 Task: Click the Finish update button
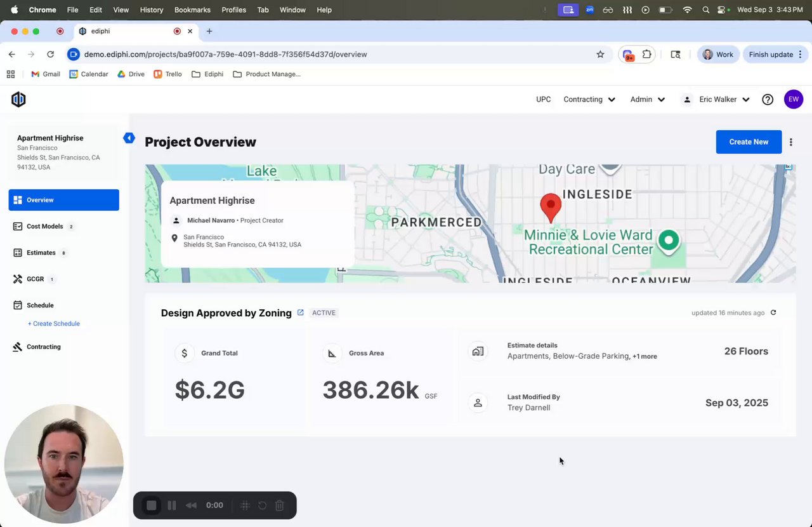coord(776,55)
